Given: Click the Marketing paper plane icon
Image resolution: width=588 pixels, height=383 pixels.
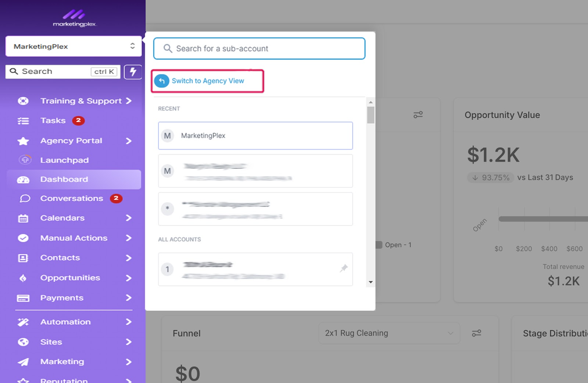Looking at the screenshot, I should (23, 362).
